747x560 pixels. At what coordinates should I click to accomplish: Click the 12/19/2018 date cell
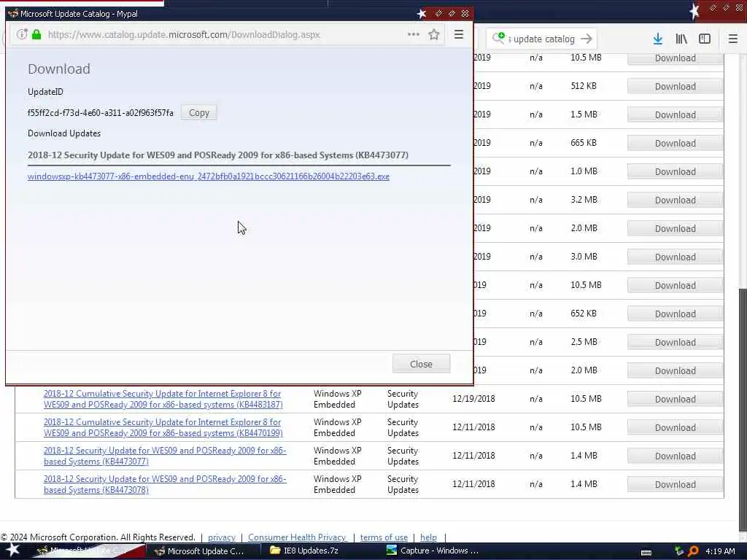point(473,399)
